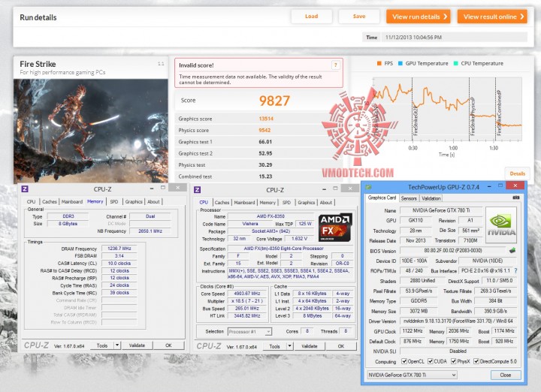Click the Bus Interface question mark icon
Viewport: 541px width, 392px height.
(x=515, y=270)
